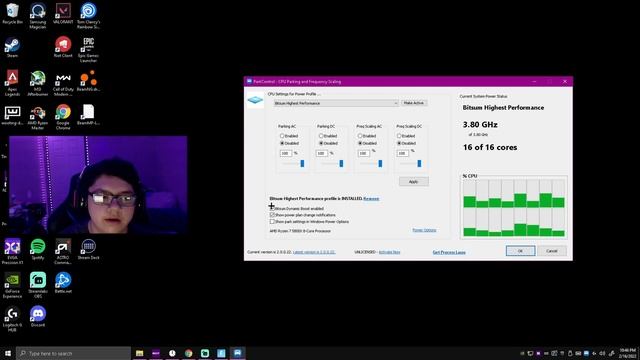Open the wooting desktop shortcut
Viewport: 640px width, 360px height.
pos(12,115)
